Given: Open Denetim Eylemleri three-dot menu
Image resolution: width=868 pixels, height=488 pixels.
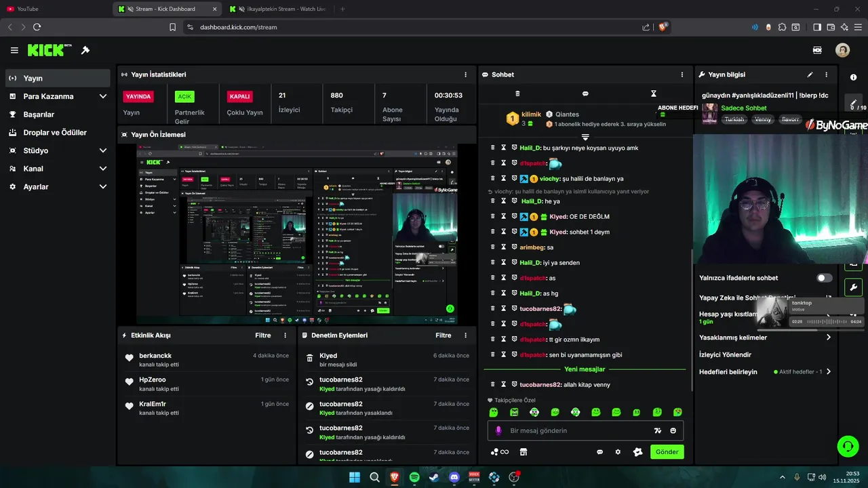Looking at the screenshot, I should click(x=465, y=335).
